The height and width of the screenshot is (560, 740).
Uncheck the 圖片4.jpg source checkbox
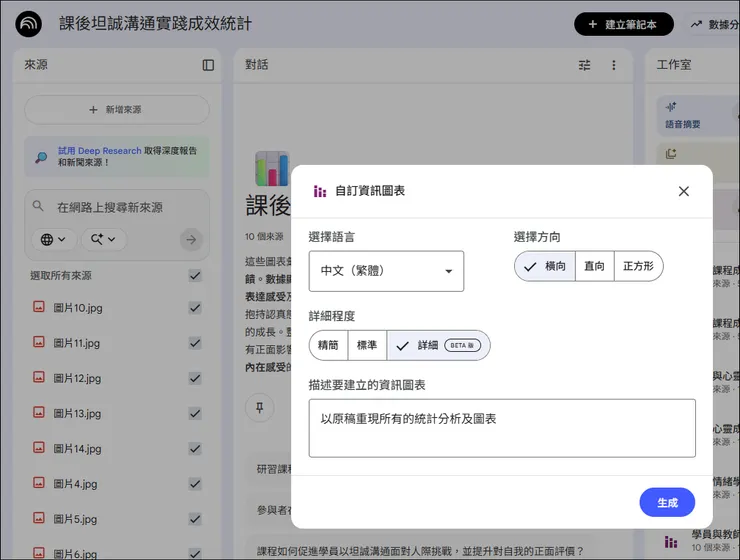coord(195,484)
